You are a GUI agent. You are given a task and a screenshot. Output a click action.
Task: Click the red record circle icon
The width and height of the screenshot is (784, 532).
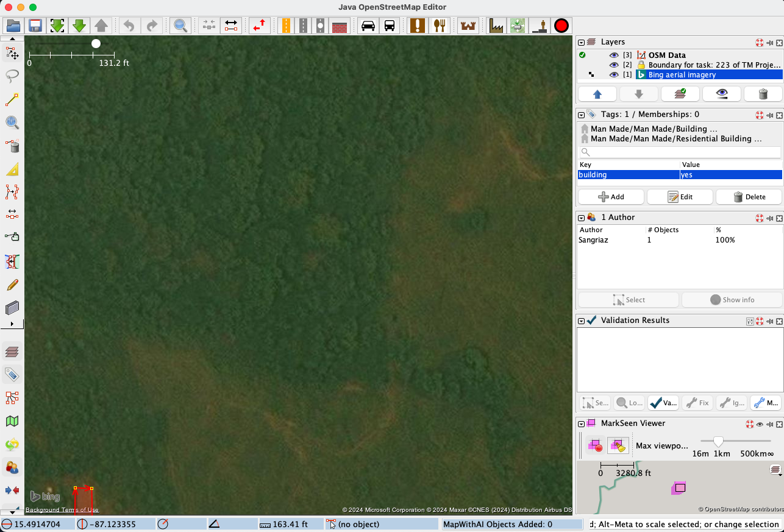point(561,26)
